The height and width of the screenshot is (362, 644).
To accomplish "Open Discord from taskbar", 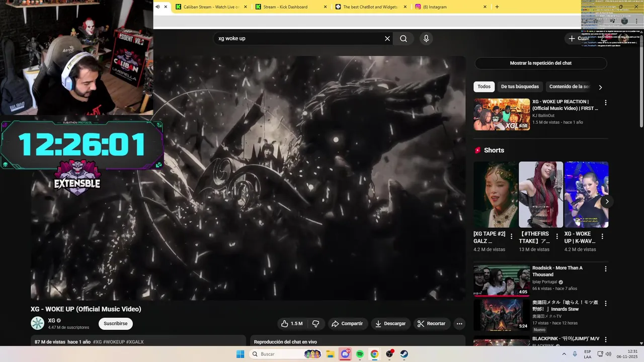I will pyautogui.click(x=345, y=354).
